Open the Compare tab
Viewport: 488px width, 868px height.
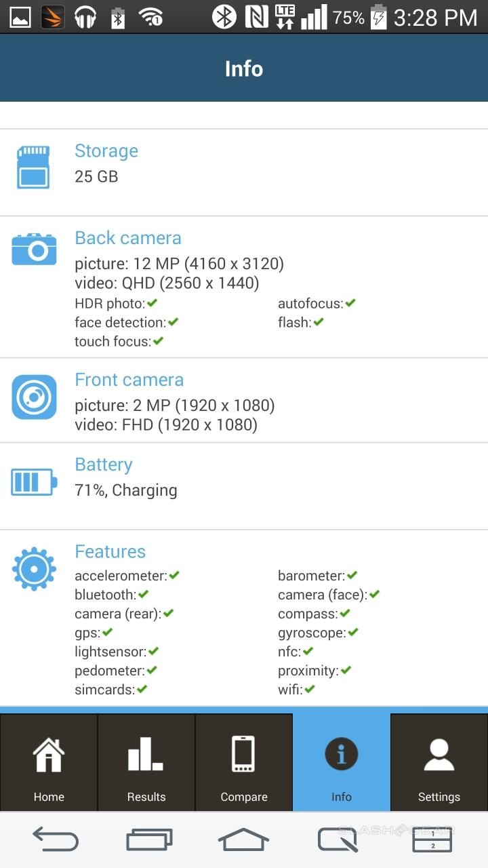click(244, 763)
